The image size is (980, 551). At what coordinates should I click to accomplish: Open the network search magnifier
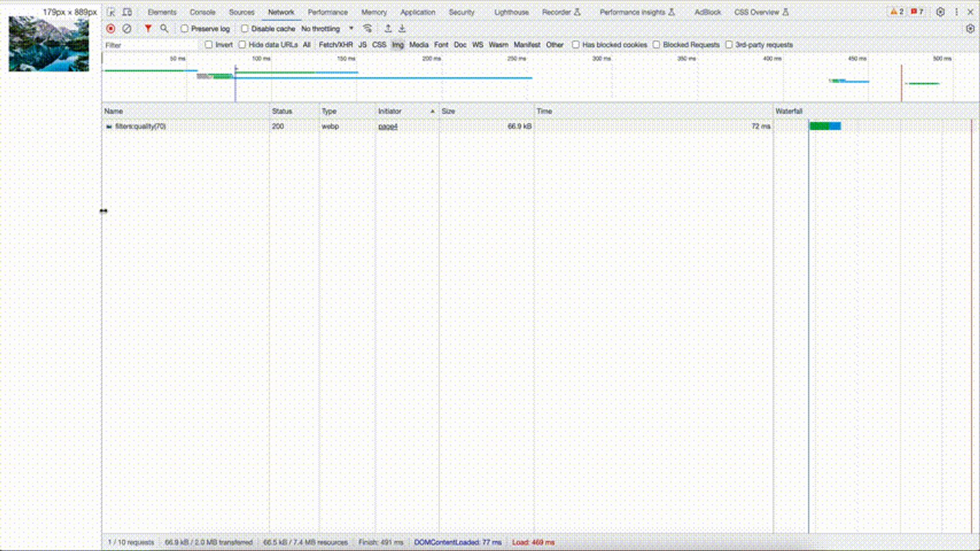point(164,29)
